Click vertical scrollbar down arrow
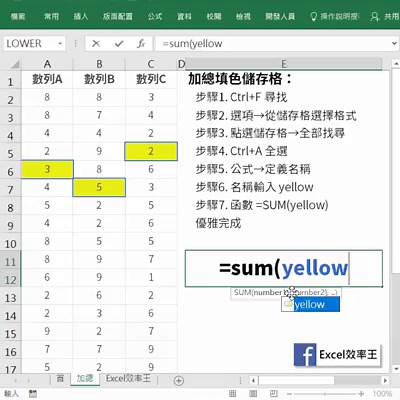The height and width of the screenshot is (400, 400). tap(396, 369)
